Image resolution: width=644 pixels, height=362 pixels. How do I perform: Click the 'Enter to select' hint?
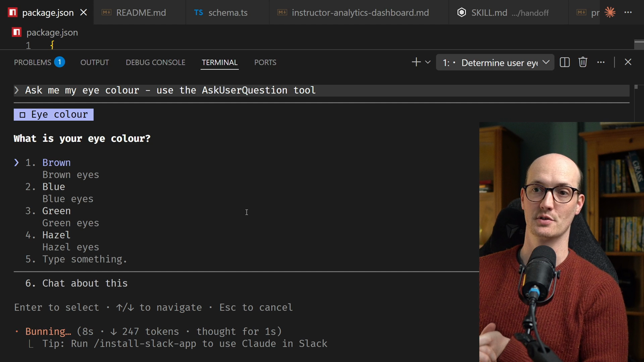(x=56, y=307)
